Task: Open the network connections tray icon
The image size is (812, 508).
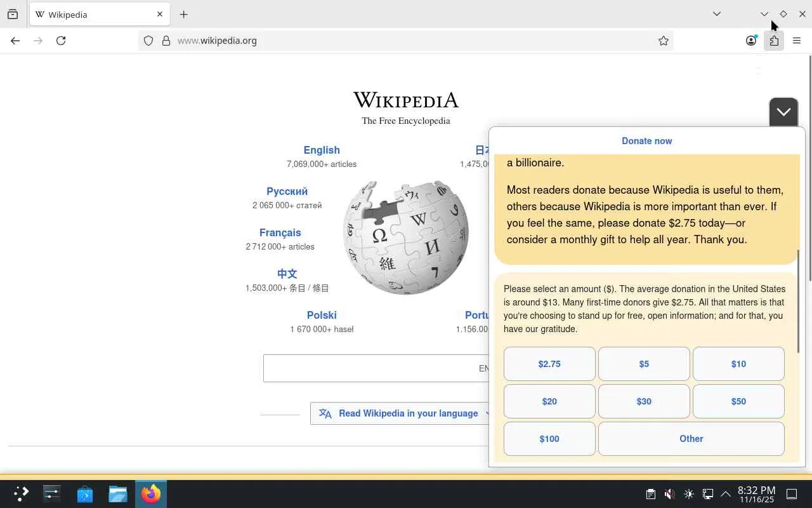Action: (708, 494)
